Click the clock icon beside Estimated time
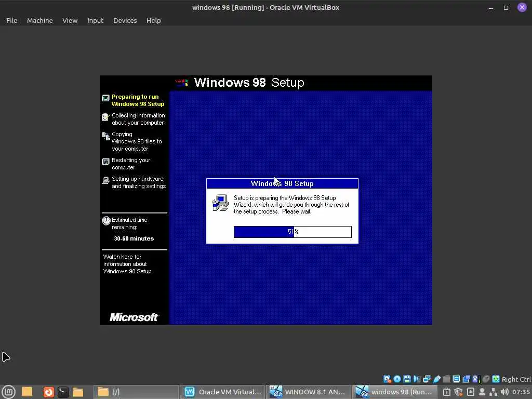The width and height of the screenshot is (532, 399). coord(106,221)
